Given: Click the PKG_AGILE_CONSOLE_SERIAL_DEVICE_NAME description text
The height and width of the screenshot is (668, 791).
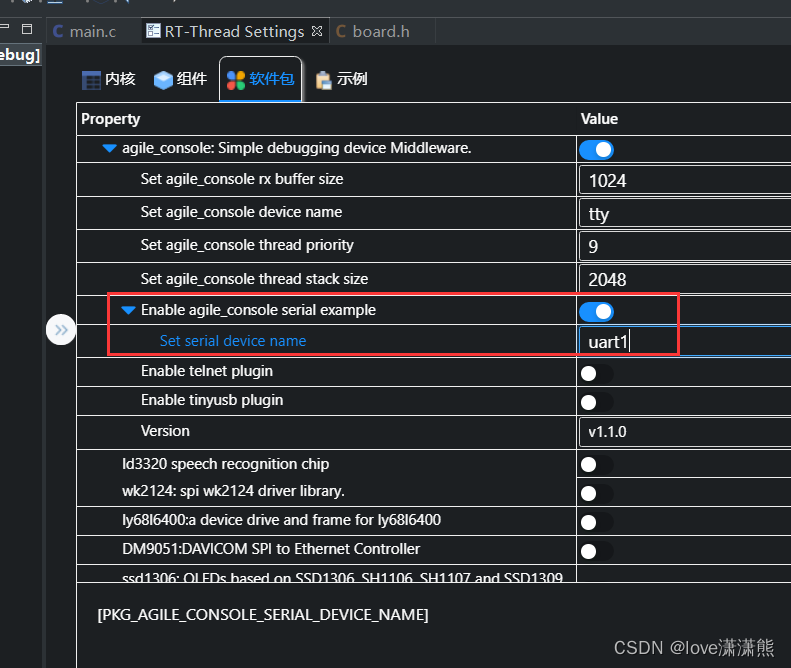Looking at the screenshot, I should 263,615.
